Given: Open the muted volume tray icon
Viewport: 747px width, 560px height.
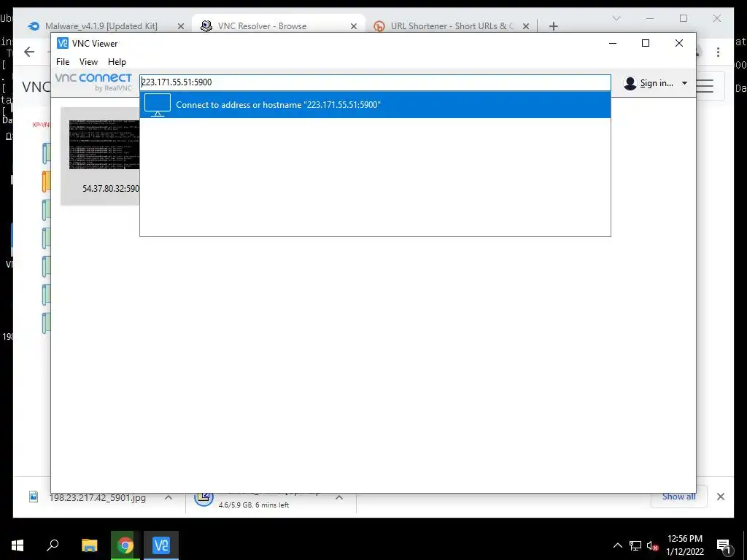Looking at the screenshot, I should 653,545.
